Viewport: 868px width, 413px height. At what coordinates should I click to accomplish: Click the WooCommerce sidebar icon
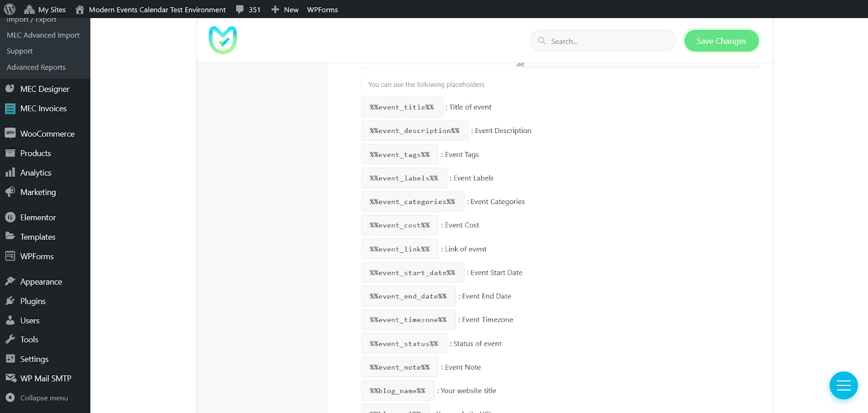click(10, 133)
